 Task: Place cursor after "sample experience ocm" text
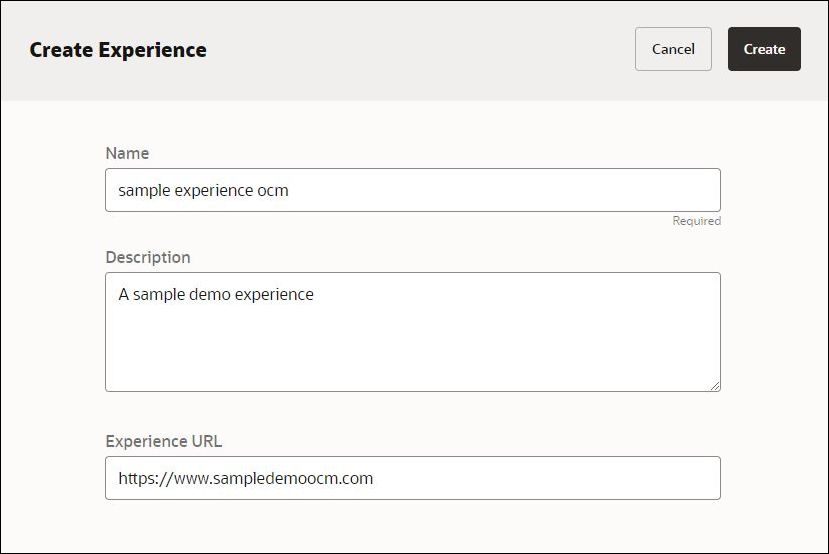[290, 190]
